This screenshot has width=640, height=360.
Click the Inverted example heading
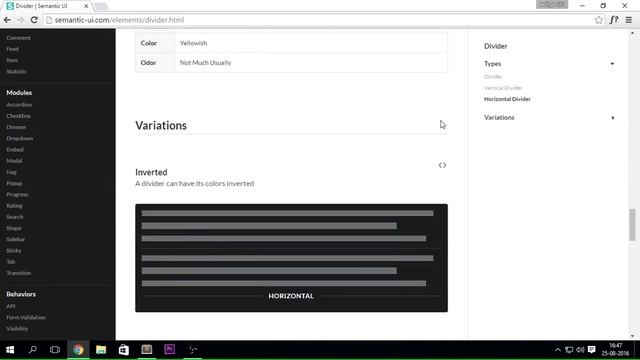tap(151, 172)
